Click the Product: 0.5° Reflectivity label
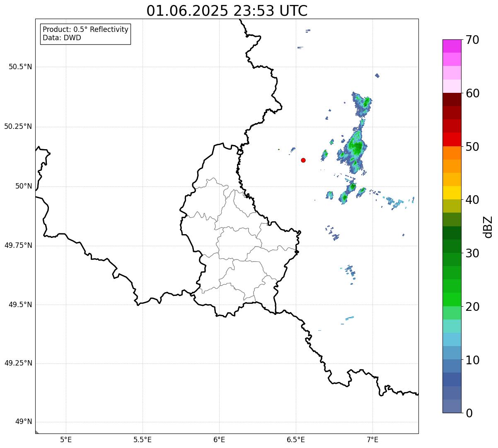498x448 pixels. click(85, 29)
